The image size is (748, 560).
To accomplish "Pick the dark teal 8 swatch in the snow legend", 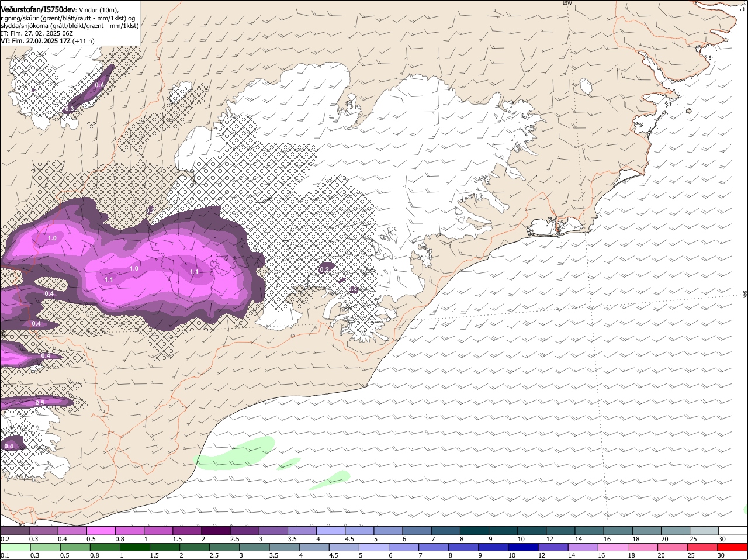I will point(474,531).
